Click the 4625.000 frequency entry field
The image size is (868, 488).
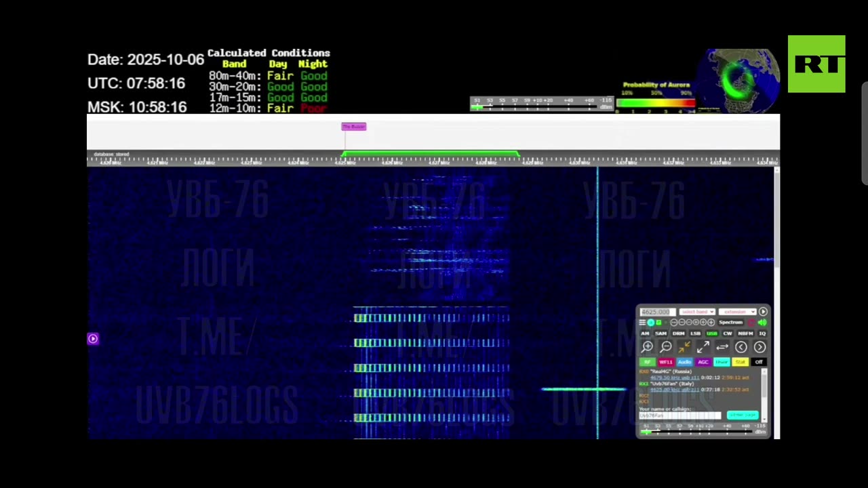click(658, 312)
